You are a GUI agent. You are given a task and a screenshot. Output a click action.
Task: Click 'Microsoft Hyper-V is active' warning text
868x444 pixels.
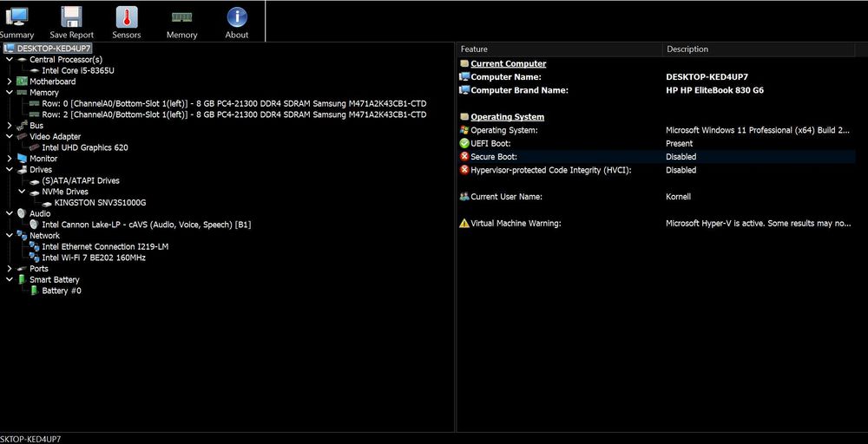[758, 224]
